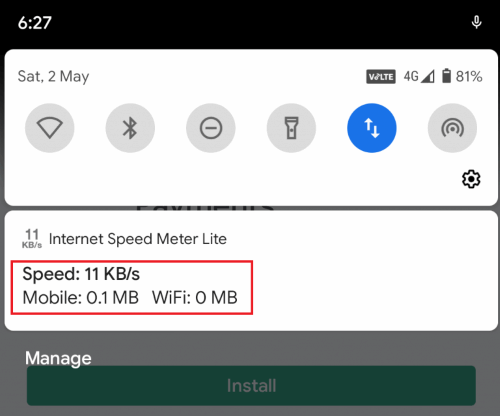Tap the battery 81% indicator
This screenshot has height=416, width=500.
point(462,76)
